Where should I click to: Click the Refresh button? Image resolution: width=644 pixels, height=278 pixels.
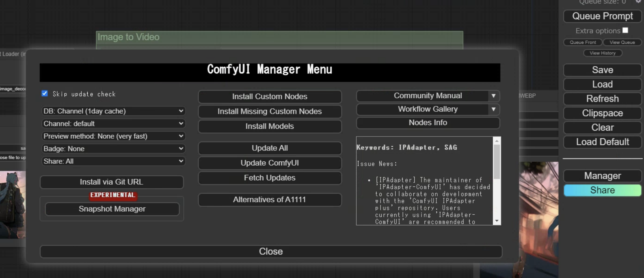pyautogui.click(x=602, y=99)
